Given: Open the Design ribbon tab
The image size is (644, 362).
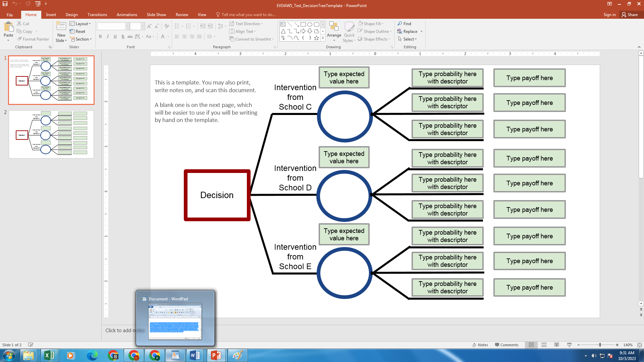Looking at the screenshot, I should point(71,14).
